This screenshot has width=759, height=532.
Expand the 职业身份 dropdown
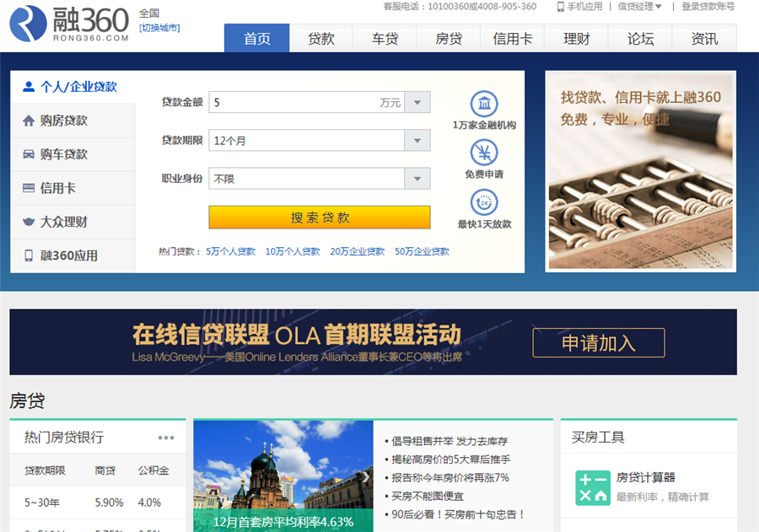click(417, 179)
